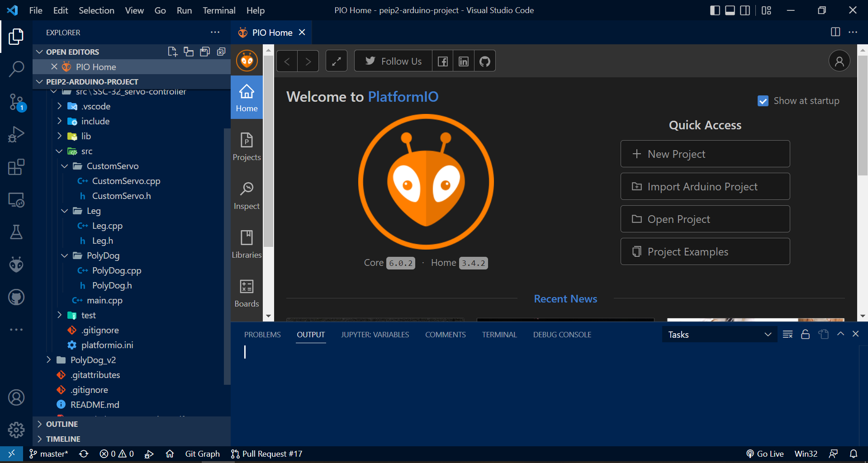Viewport: 868px width, 463px height.
Task: Expand PIO Home to full view
Action: (337, 61)
